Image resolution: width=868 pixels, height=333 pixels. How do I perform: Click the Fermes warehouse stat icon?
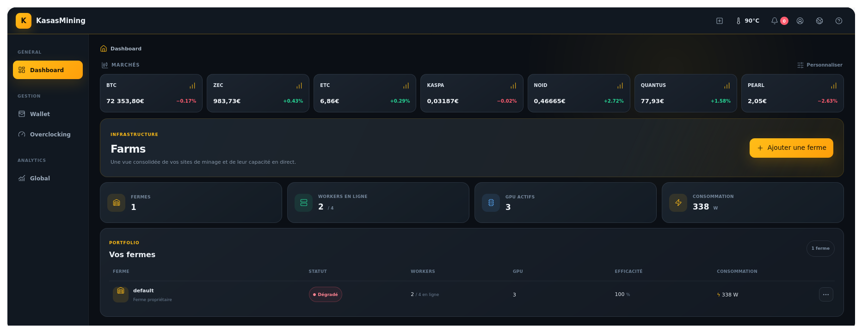tap(117, 203)
